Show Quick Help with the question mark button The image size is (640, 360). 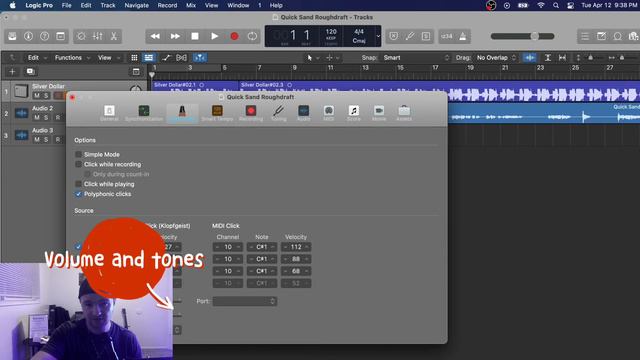click(44, 36)
